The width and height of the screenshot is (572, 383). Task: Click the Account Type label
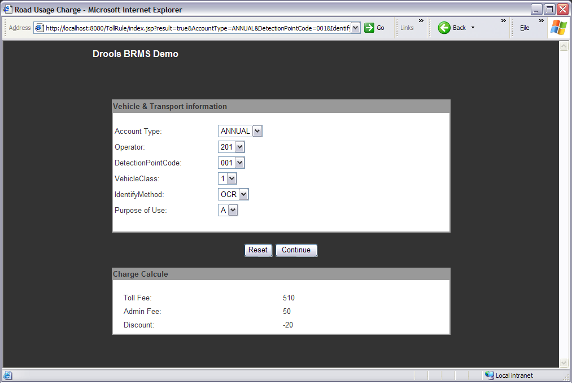pyautogui.click(x=138, y=131)
